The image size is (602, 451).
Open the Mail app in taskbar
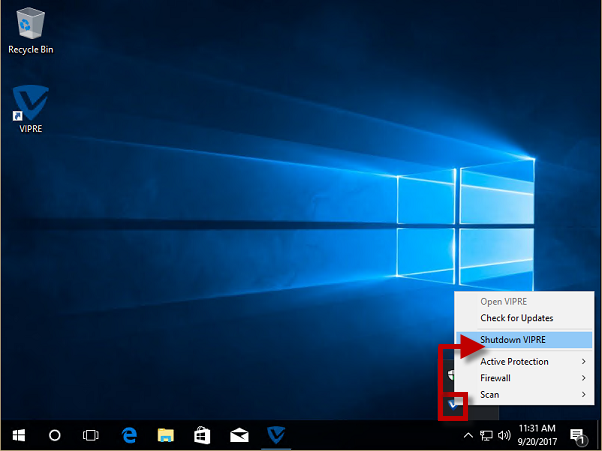[x=239, y=435]
